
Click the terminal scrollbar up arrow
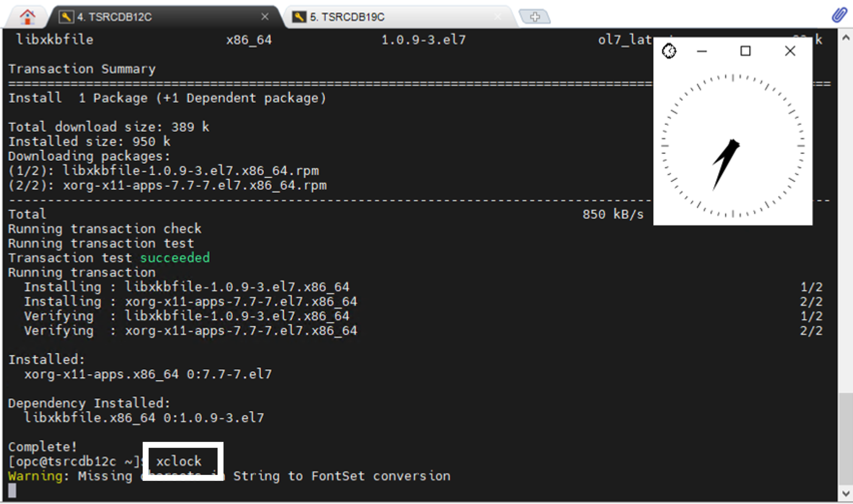coord(846,38)
